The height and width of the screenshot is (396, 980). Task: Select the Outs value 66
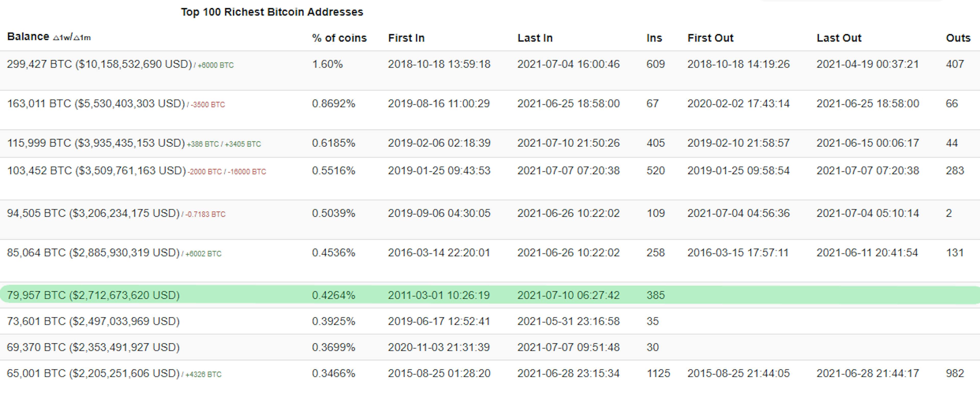pyautogui.click(x=952, y=104)
